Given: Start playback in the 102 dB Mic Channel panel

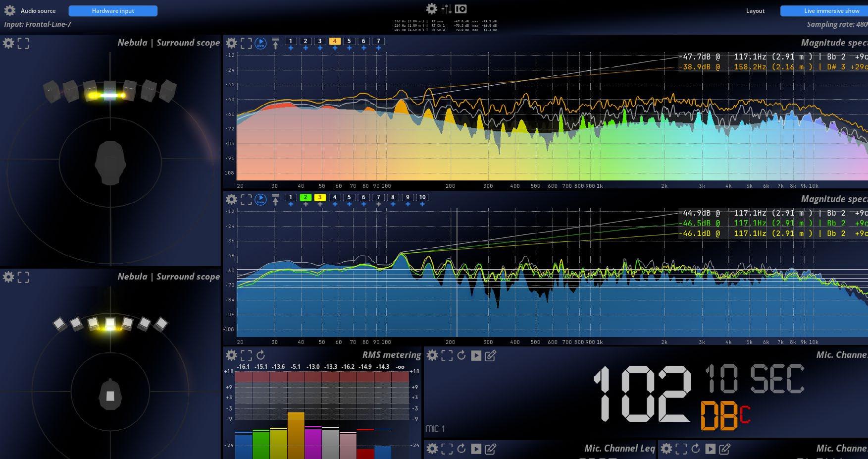Looking at the screenshot, I should tap(476, 355).
